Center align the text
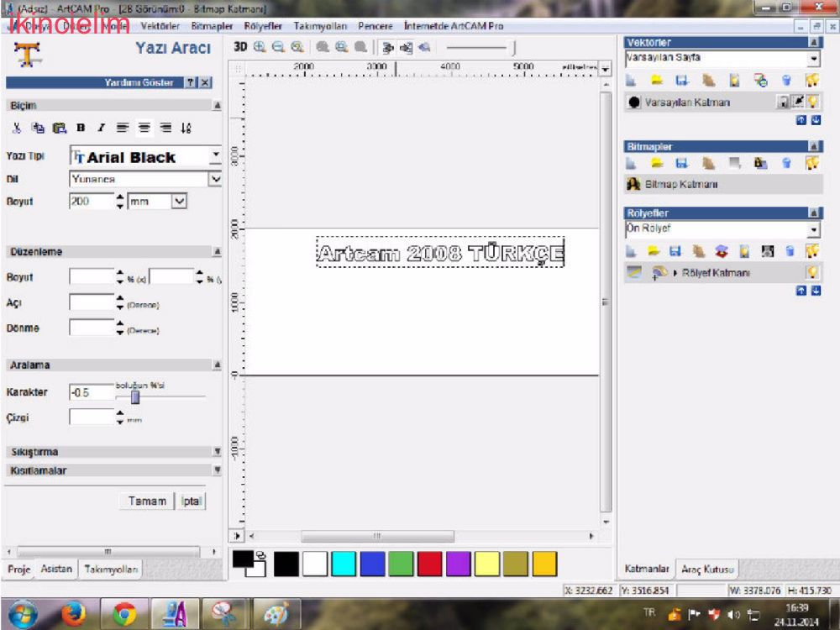 pos(144,128)
